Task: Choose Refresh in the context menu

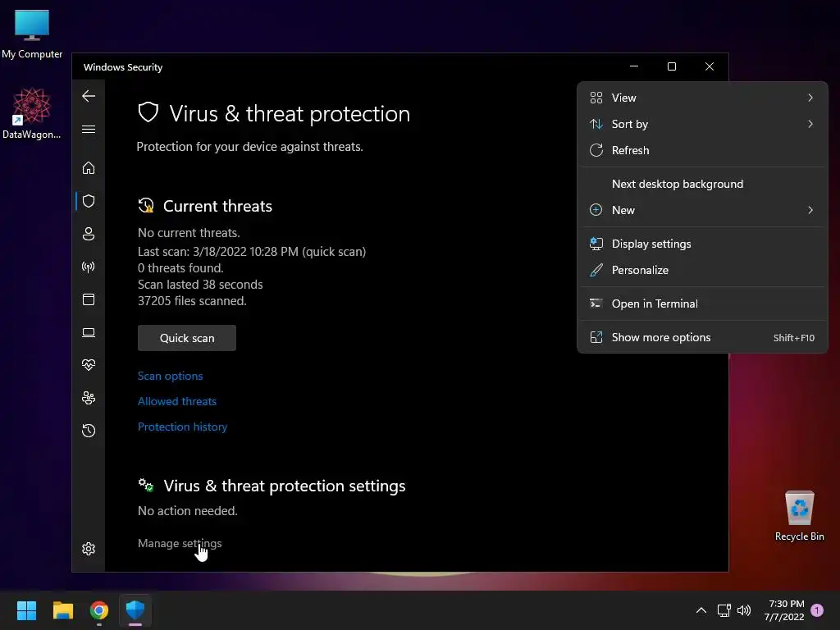Action: pos(702,150)
